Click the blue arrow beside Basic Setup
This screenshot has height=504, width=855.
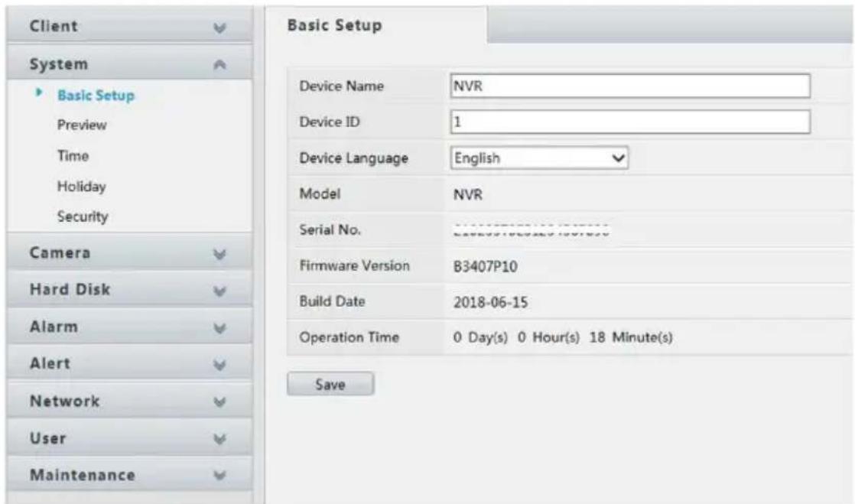[x=39, y=93]
